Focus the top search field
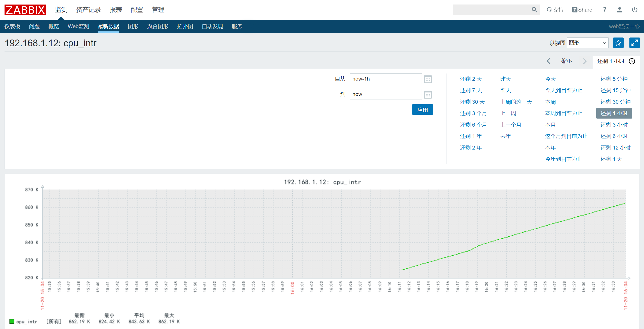Screen dimensions: 644x329 [x=492, y=10]
